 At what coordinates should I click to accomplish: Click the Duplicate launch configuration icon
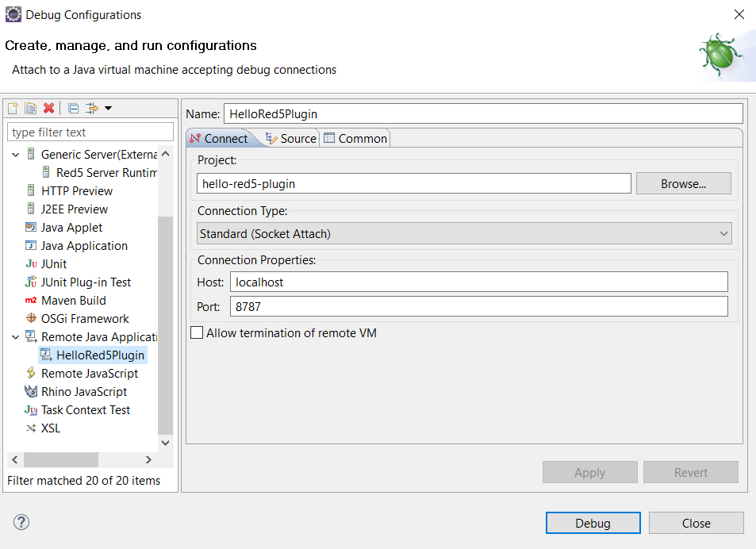[30, 108]
